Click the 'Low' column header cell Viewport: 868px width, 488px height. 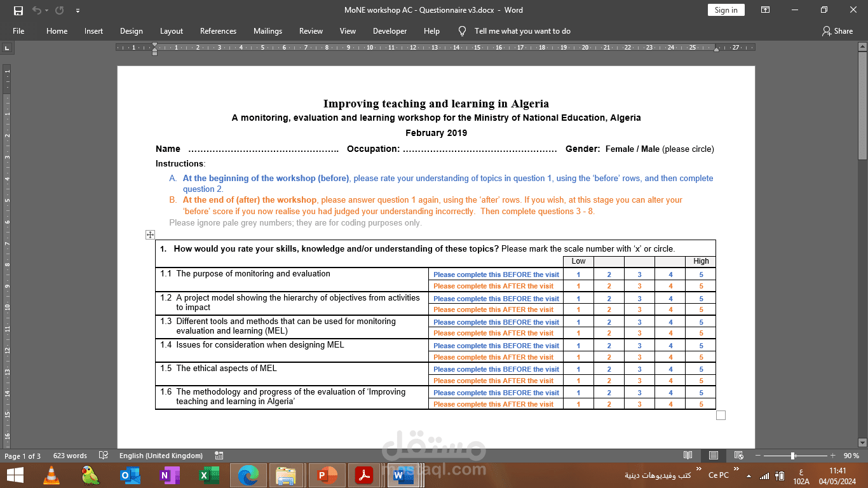click(578, 261)
